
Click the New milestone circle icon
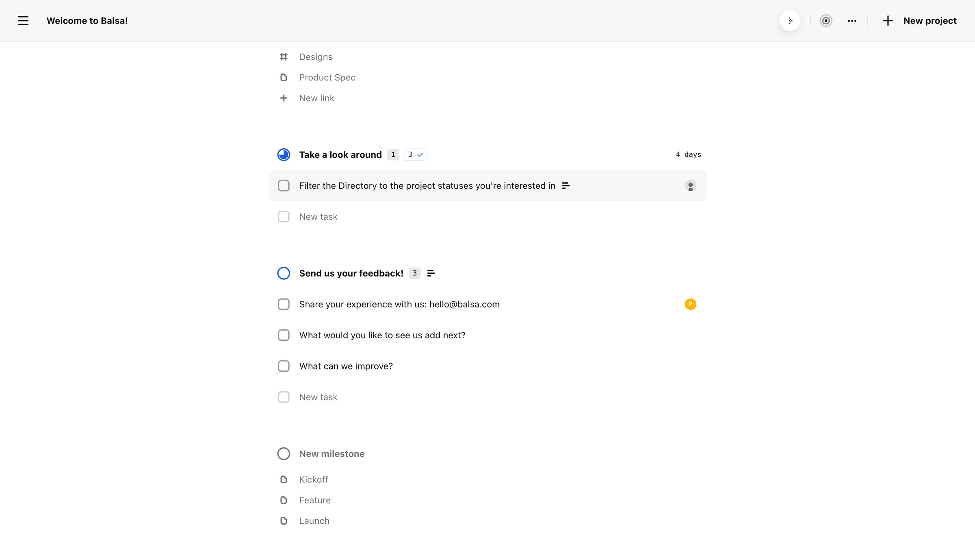tap(284, 454)
